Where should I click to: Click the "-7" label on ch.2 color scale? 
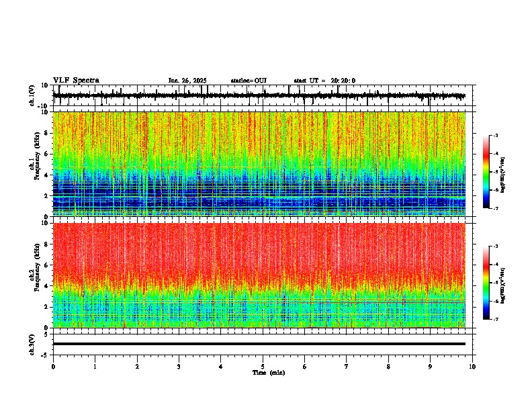pyautogui.click(x=495, y=319)
